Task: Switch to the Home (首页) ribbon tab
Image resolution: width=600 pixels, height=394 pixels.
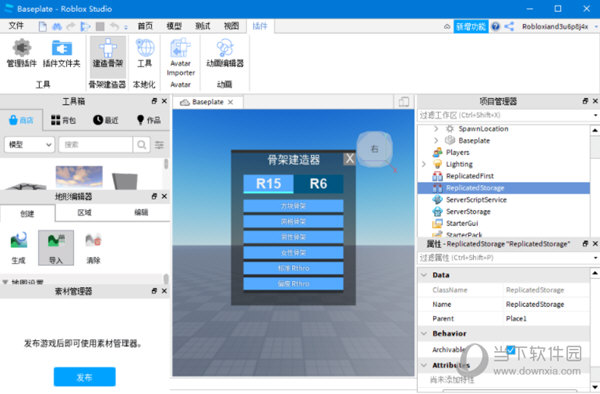Action: tap(145, 26)
